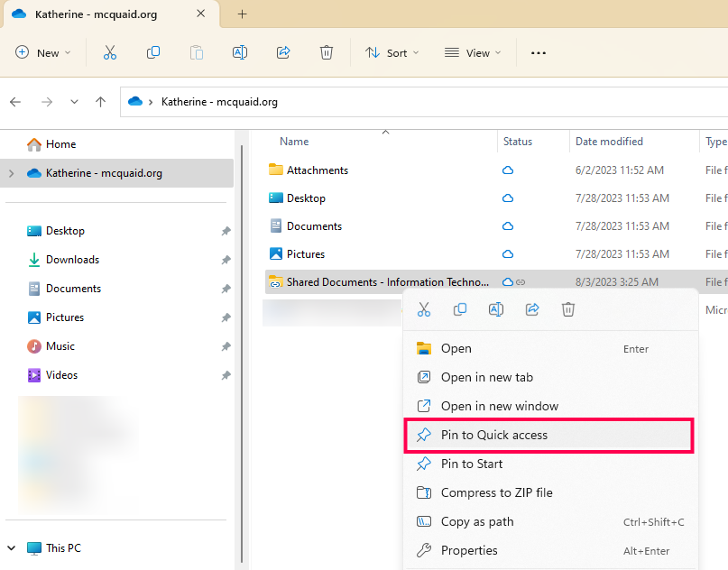Click the Cut icon in the top toolbar
Image resolution: width=728 pixels, height=570 pixels.
tap(110, 52)
